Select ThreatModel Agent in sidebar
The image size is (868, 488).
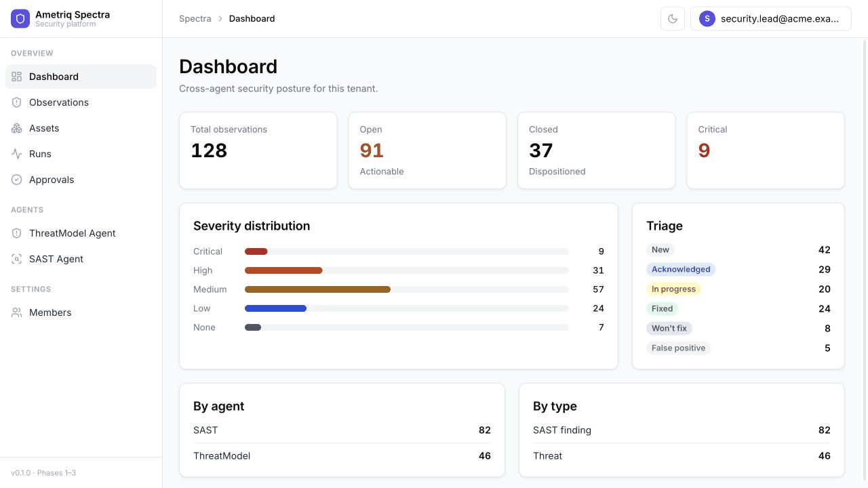pyautogui.click(x=81, y=233)
